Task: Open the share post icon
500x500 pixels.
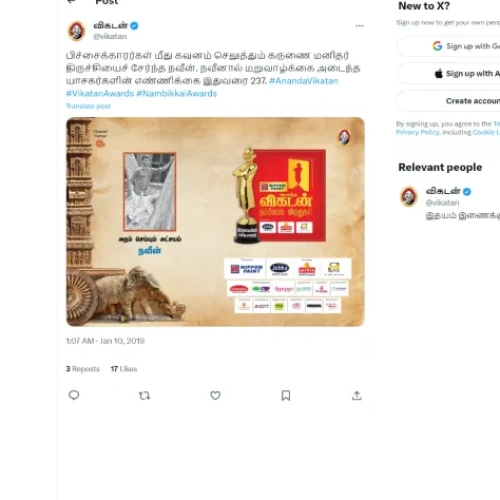Action: [357, 395]
